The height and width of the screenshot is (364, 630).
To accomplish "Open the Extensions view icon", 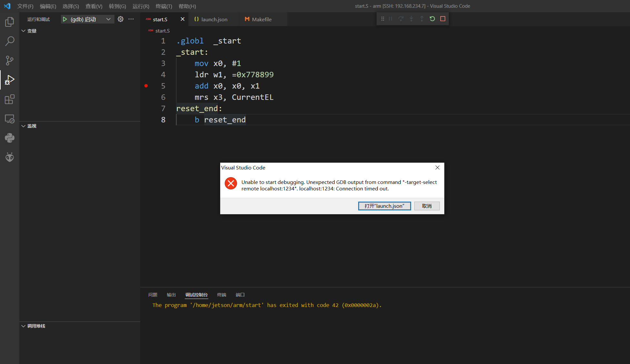I will [x=10, y=99].
